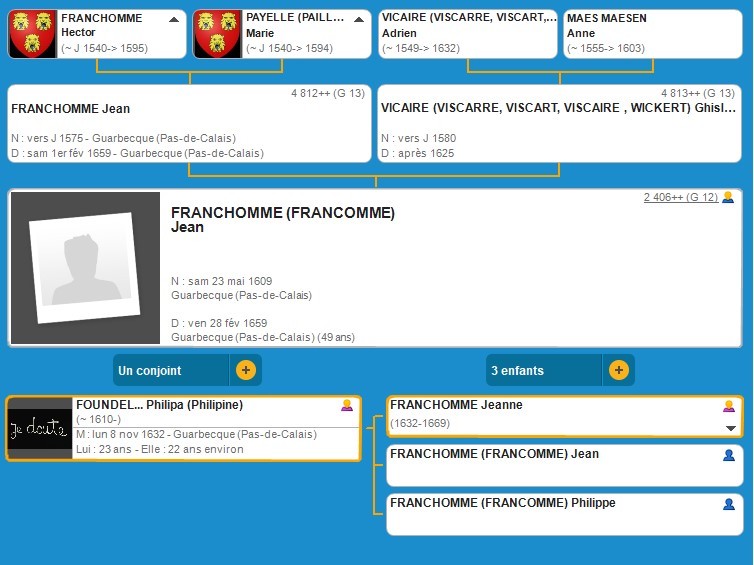Expand ancestors of Marie Payelle with arrow
Screen dimensions: 754x565
(x=358, y=19)
